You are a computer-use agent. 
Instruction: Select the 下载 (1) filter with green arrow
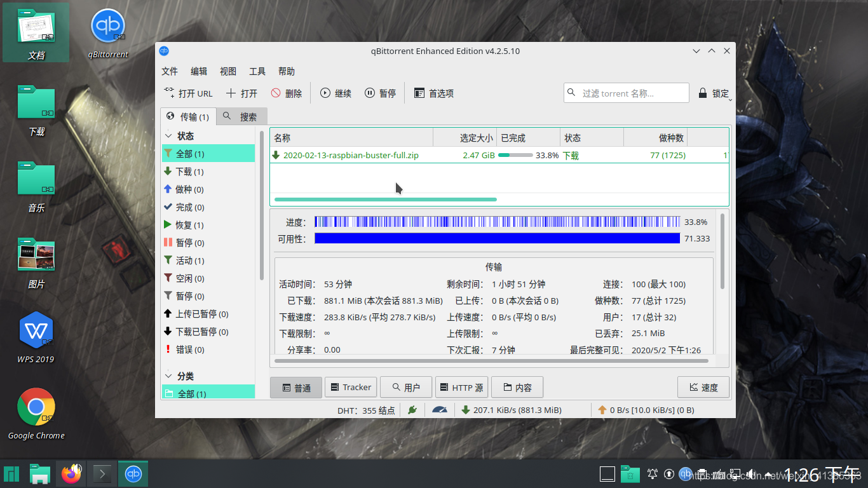click(x=208, y=172)
